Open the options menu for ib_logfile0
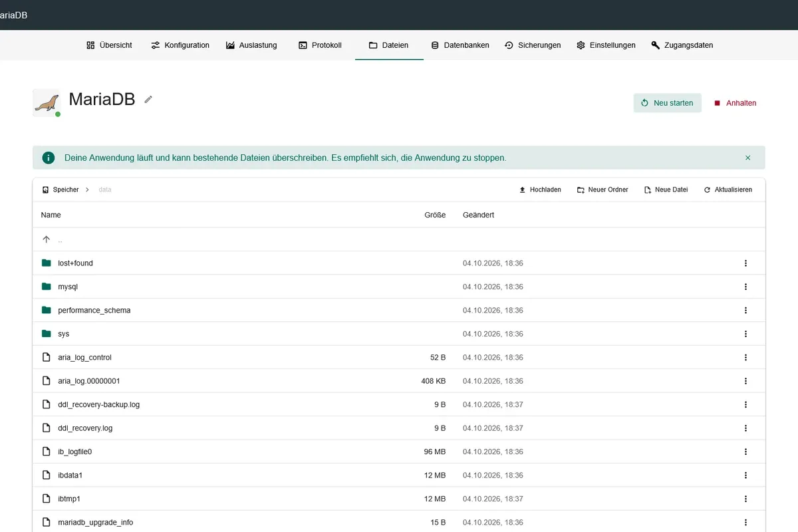 (x=745, y=452)
